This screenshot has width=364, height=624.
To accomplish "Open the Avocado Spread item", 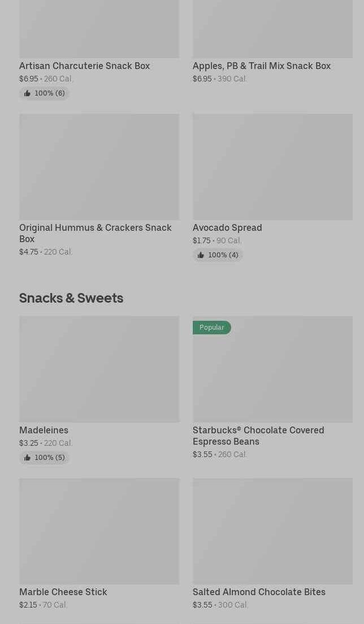I will click(x=227, y=227).
